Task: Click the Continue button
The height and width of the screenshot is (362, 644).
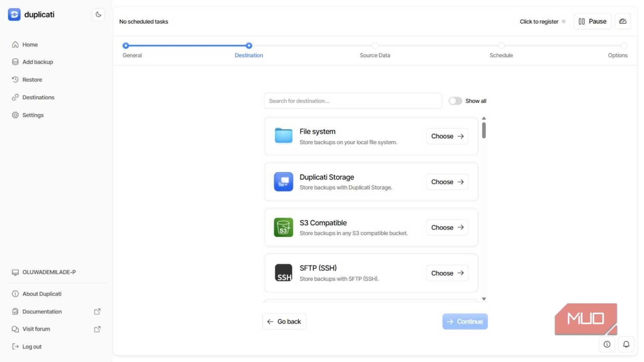Action: pos(465,322)
